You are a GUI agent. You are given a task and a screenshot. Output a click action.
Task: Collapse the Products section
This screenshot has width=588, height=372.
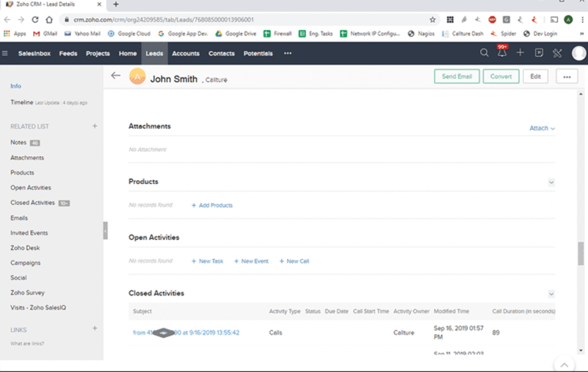click(551, 182)
